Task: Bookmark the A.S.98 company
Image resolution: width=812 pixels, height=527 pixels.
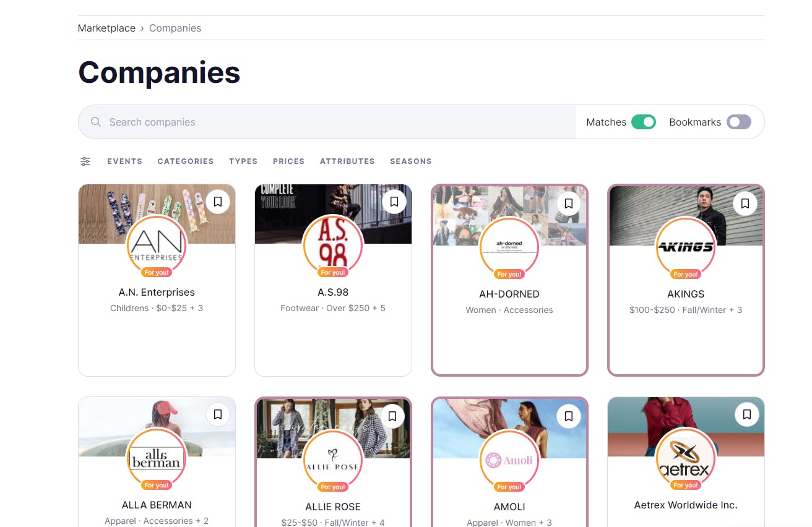Action: click(x=394, y=202)
